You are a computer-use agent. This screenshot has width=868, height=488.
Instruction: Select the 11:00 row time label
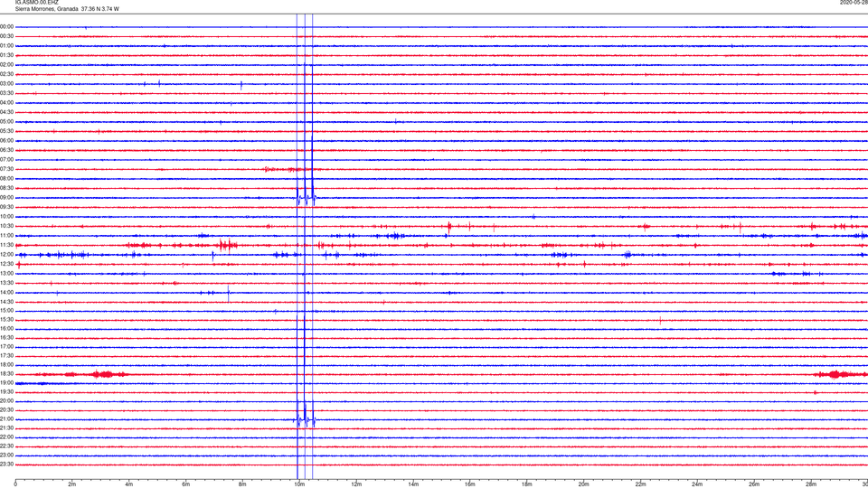[x=6, y=236]
